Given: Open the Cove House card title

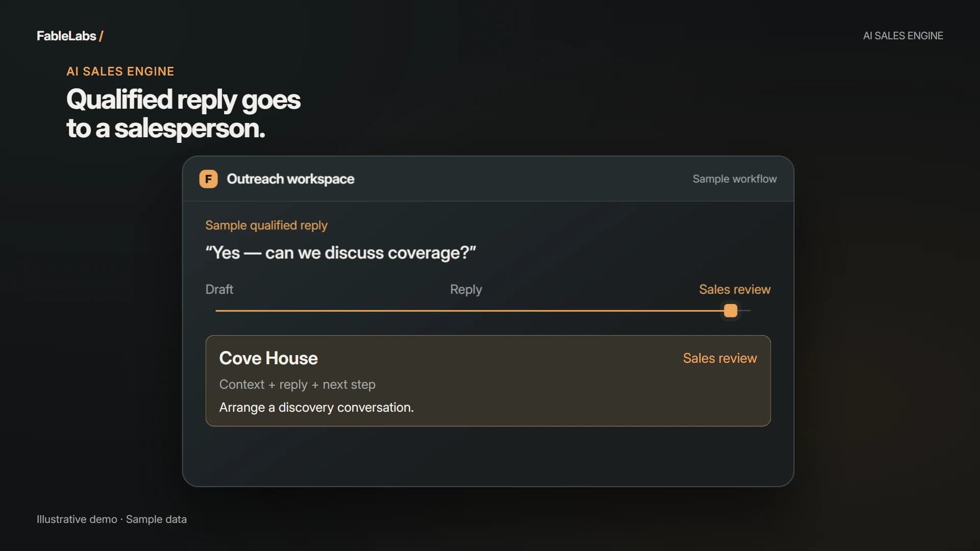Looking at the screenshot, I should [x=268, y=358].
